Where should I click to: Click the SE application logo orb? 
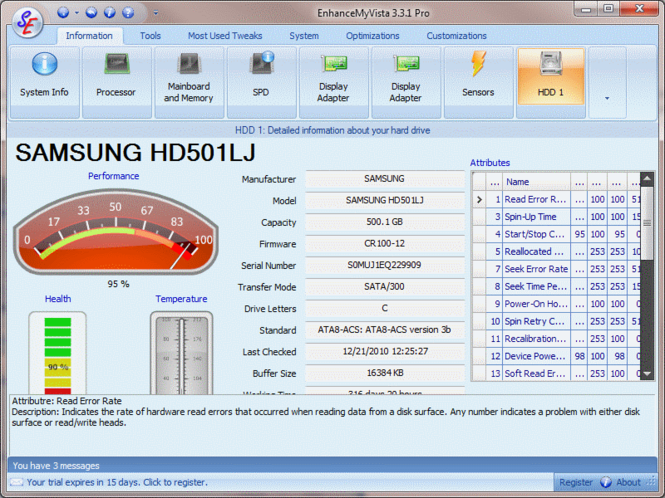pyautogui.click(x=27, y=22)
